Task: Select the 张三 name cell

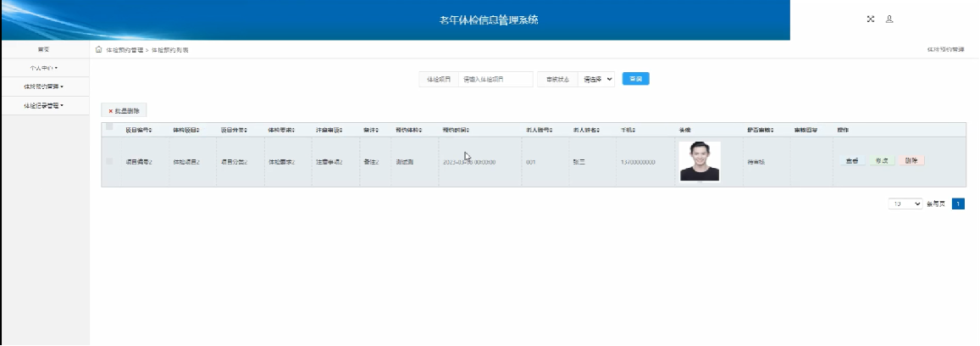Action: (579, 162)
